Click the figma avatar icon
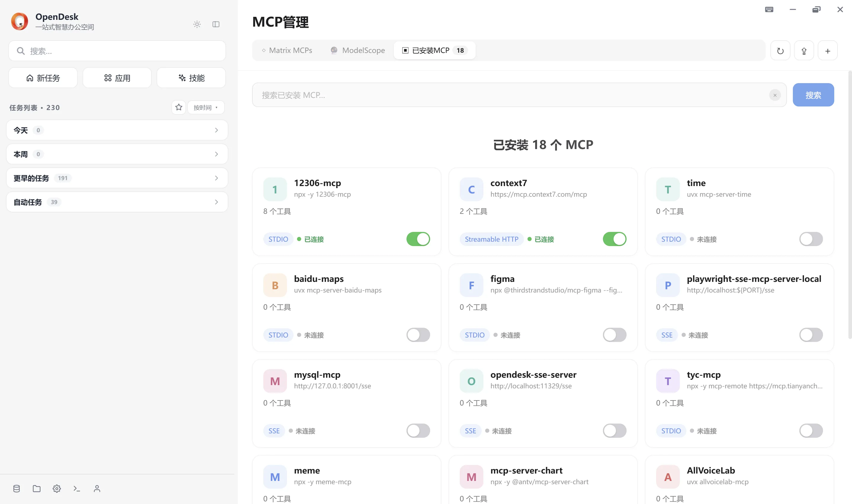 (x=471, y=285)
